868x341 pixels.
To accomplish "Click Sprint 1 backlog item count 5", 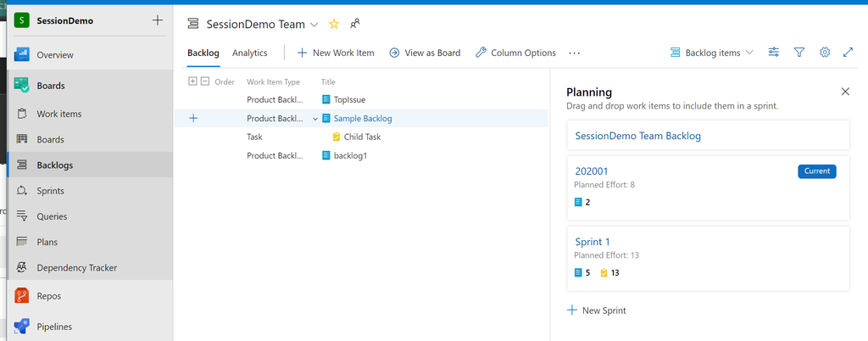I will coord(582,272).
